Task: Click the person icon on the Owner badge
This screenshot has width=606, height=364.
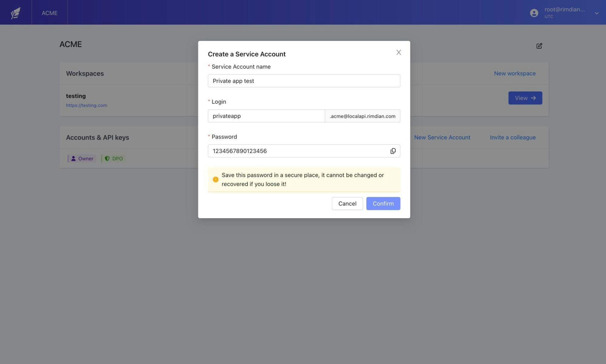Action: 73,158
